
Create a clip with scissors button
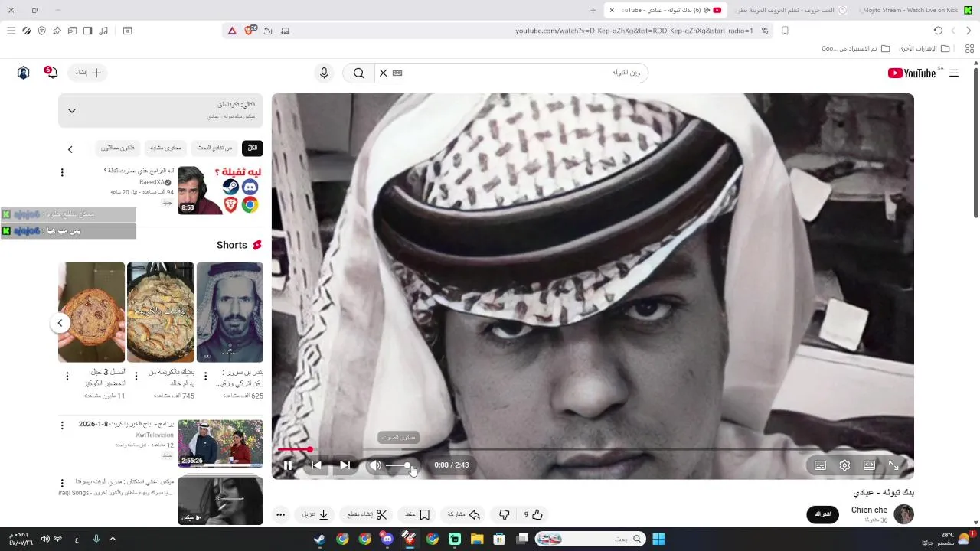[x=367, y=515]
